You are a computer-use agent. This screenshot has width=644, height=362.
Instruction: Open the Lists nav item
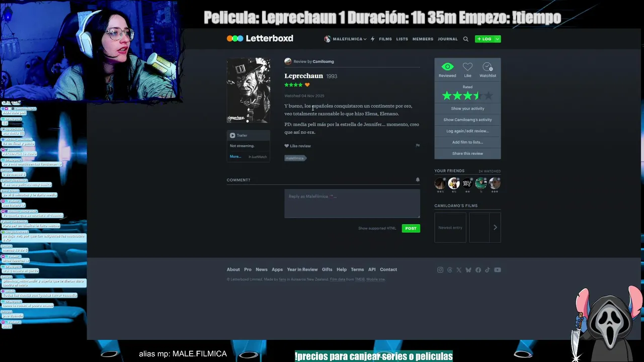pyautogui.click(x=402, y=39)
